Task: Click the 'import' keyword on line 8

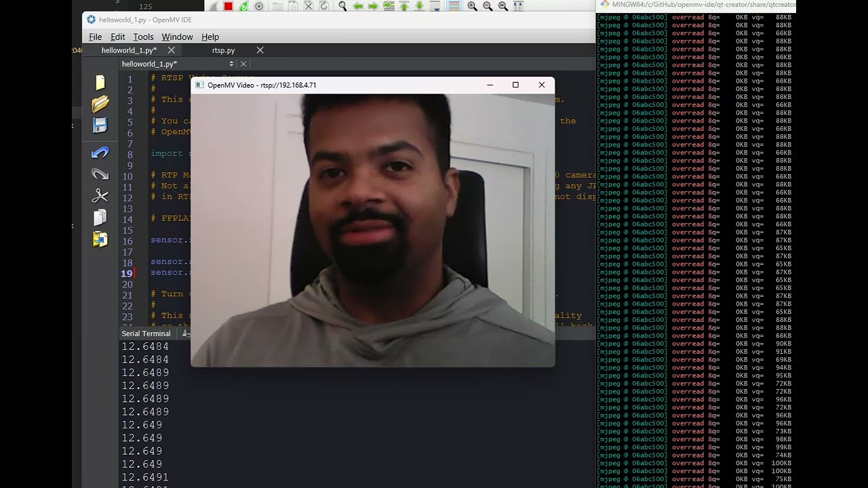Action: [x=167, y=153]
